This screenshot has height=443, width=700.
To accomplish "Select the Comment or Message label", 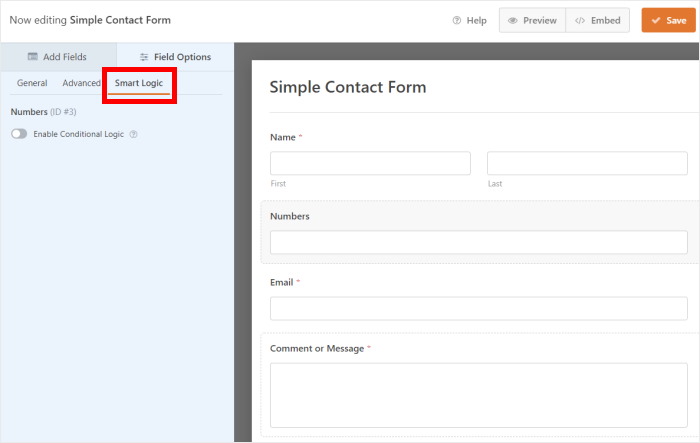I will (x=317, y=348).
